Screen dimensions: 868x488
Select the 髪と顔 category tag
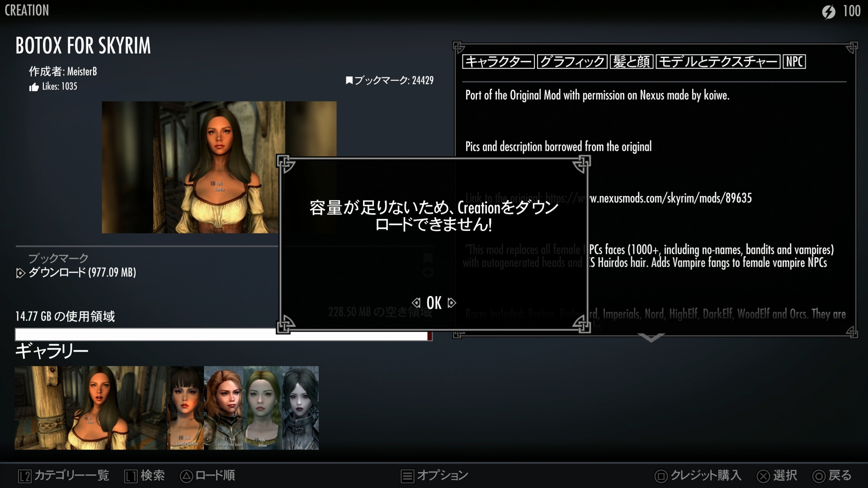click(632, 61)
